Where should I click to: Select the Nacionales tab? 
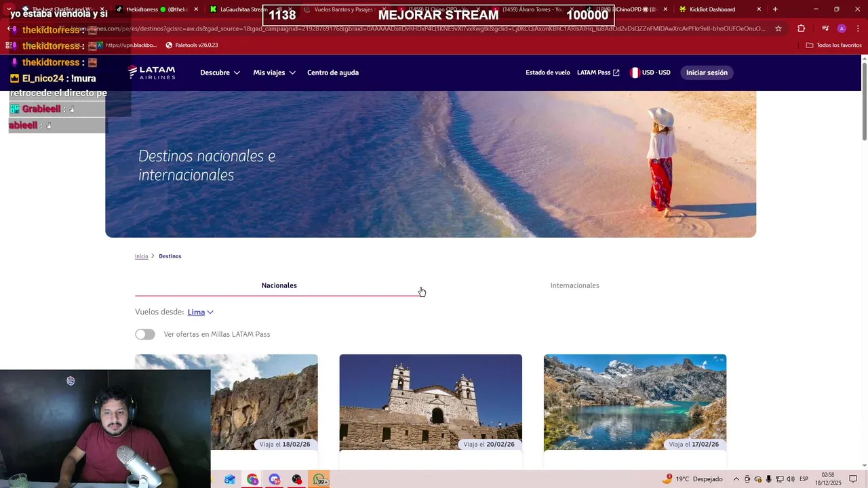point(279,285)
